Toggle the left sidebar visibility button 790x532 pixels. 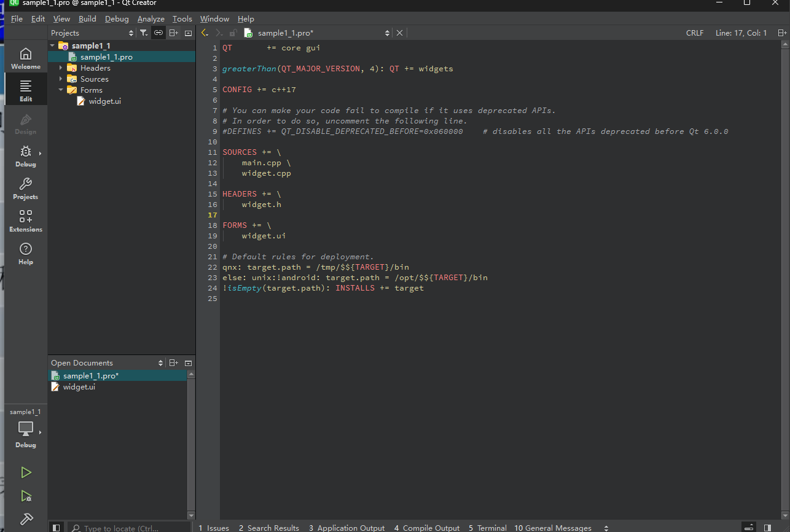tap(57, 528)
